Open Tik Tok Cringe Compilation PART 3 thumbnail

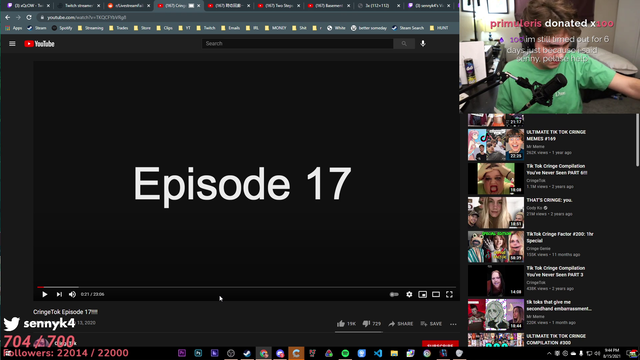496,281
